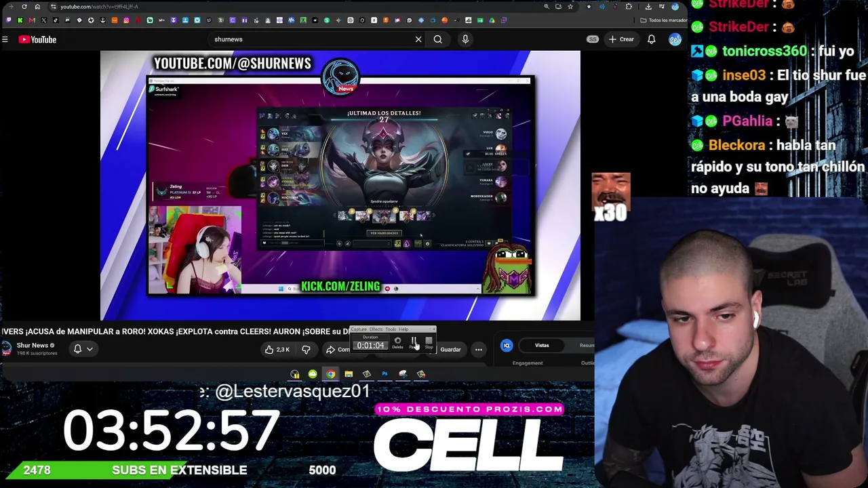Screen dimensions: 868x488
Task: Open the Gmail bookmark in the bookmarks bar
Action: click(x=32, y=20)
